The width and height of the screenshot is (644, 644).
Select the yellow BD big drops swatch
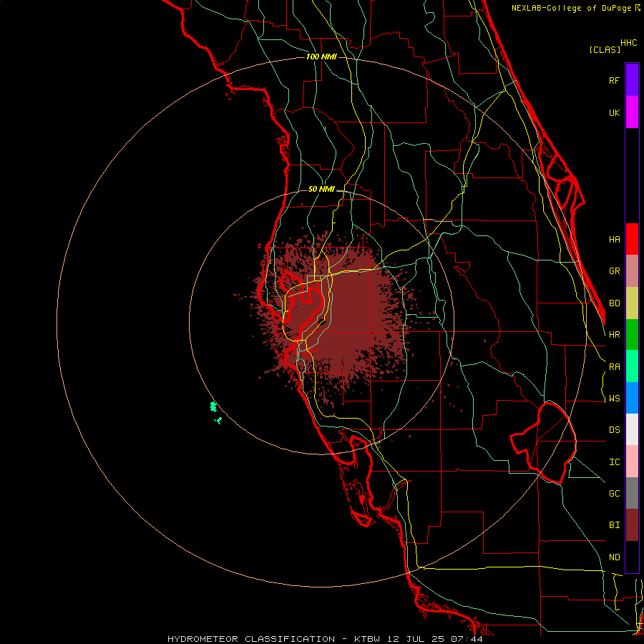pos(632,303)
